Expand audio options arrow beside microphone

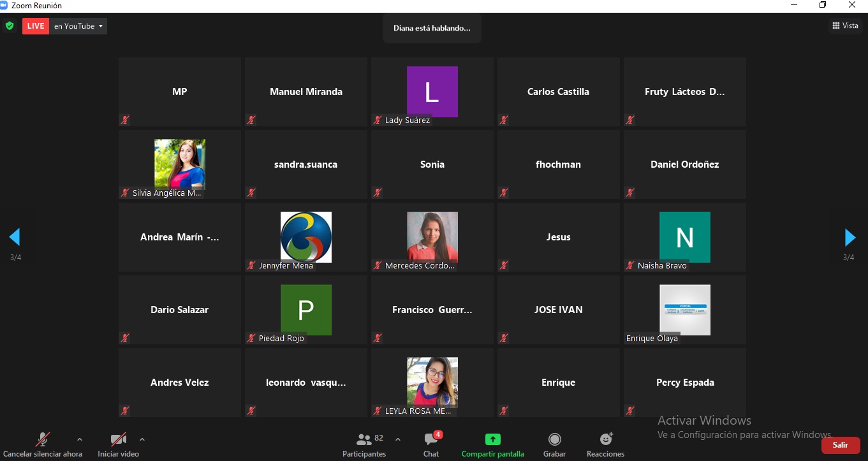(80, 439)
